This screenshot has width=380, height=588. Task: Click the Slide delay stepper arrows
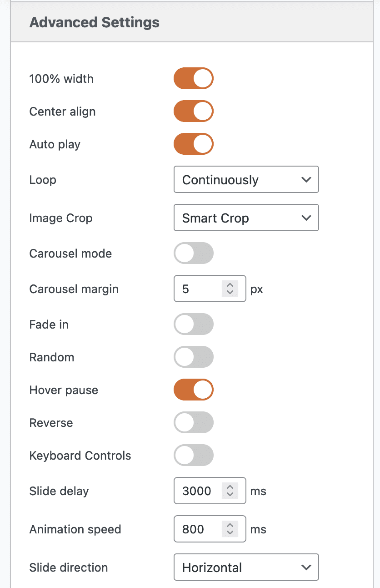(x=230, y=491)
